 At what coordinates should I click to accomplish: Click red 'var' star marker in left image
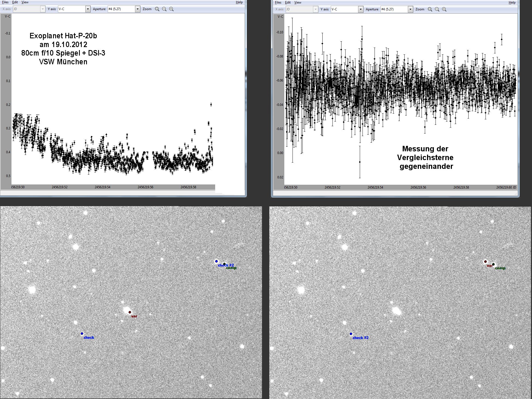(x=130, y=312)
